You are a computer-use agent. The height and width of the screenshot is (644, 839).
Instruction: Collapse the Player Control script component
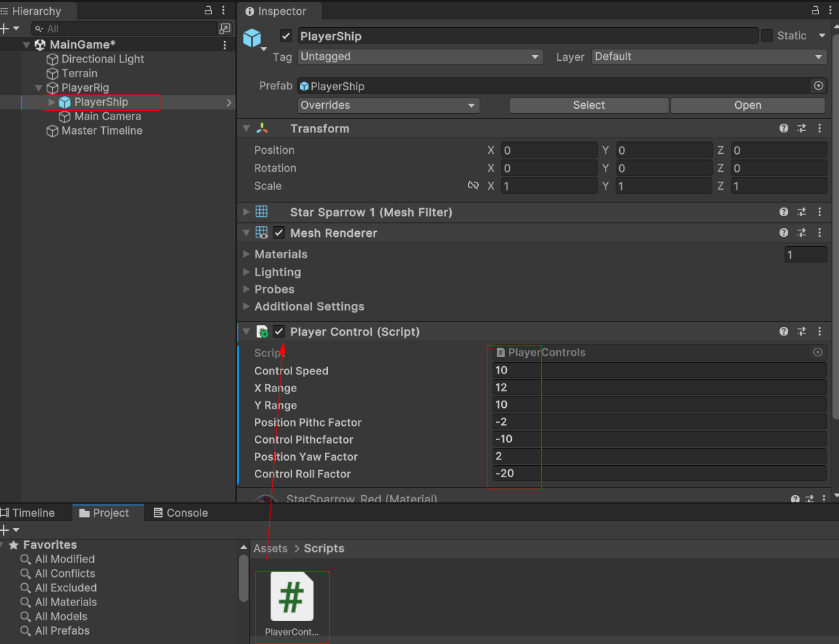(x=246, y=331)
